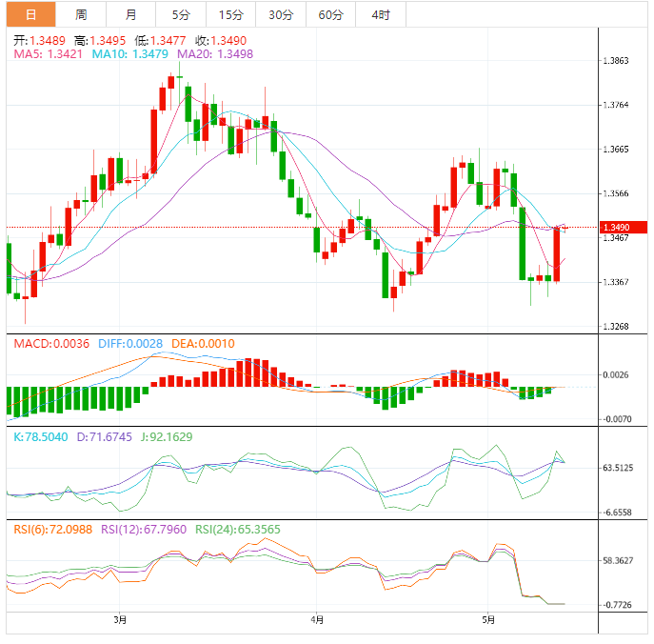Image resolution: width=654 pixels, height=644 pixels.
Task: Click the 4月 marker on time axis
Action: pos(317,620)
